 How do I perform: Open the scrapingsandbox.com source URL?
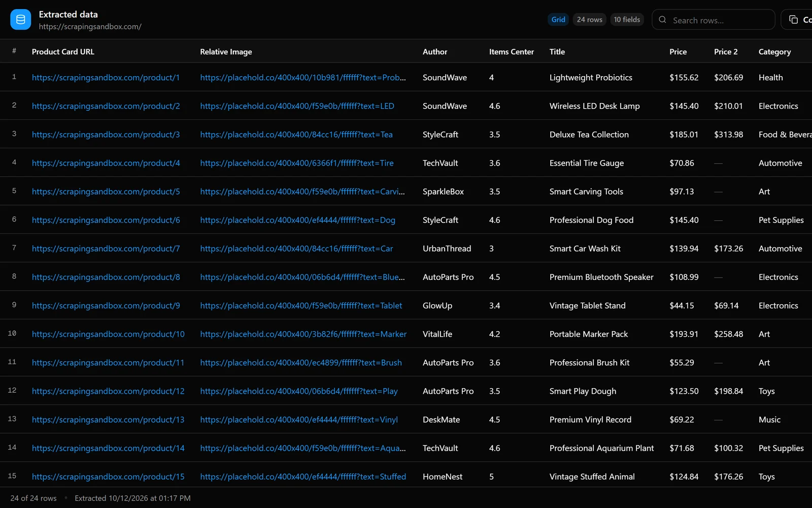(90, 26)
